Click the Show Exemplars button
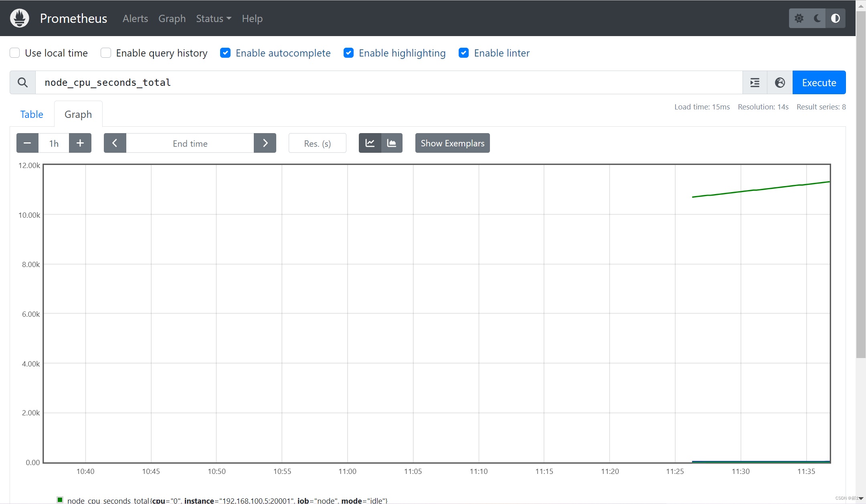The image size is (866, 504). pos(452,143)
